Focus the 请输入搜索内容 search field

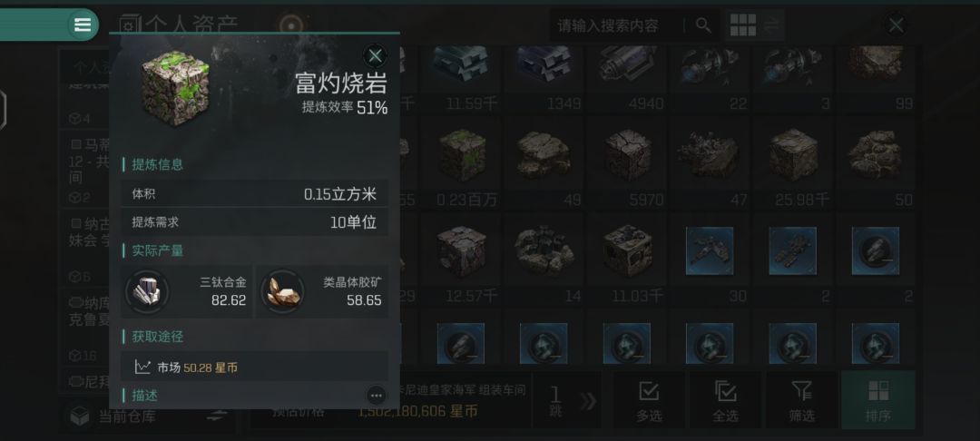pos(615,25)
